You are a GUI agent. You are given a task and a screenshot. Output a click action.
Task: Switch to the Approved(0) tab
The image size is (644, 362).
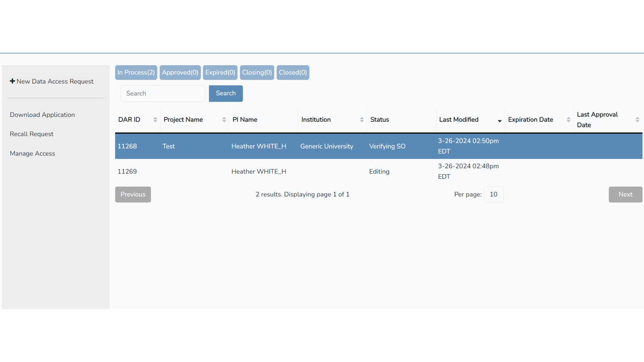[x=180, y=72]
